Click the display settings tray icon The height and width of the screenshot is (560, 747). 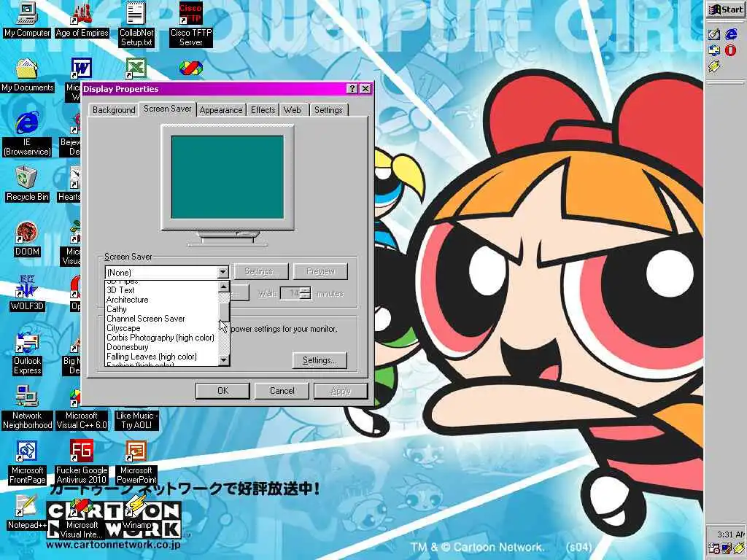(726, 548)
